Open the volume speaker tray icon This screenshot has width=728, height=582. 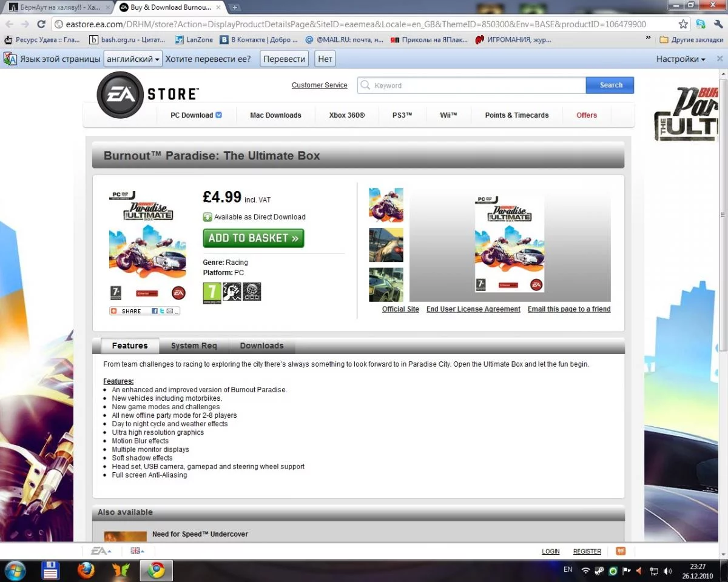coord(668,571)
